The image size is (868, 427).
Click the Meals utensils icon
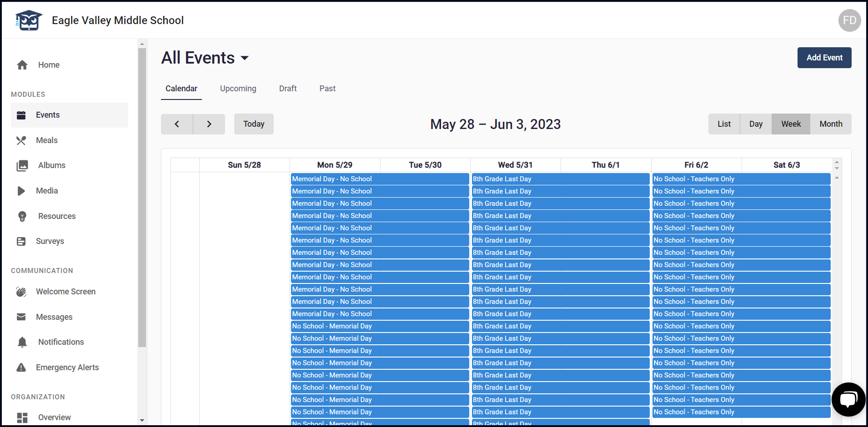pos(21,140)
